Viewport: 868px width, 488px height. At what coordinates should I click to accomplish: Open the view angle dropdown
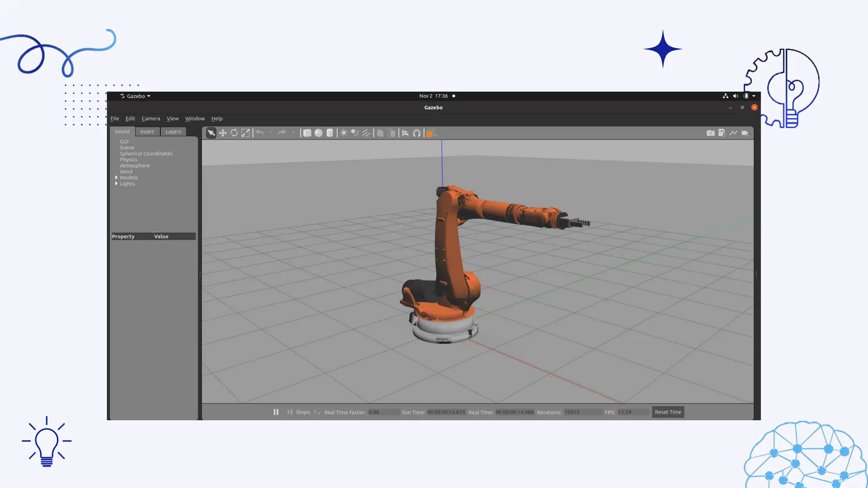431,133
